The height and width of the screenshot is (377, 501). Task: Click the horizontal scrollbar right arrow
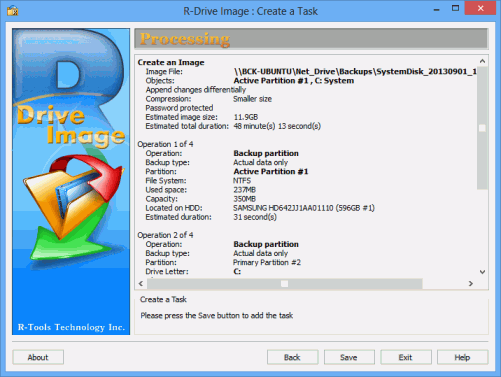point(471,284)
